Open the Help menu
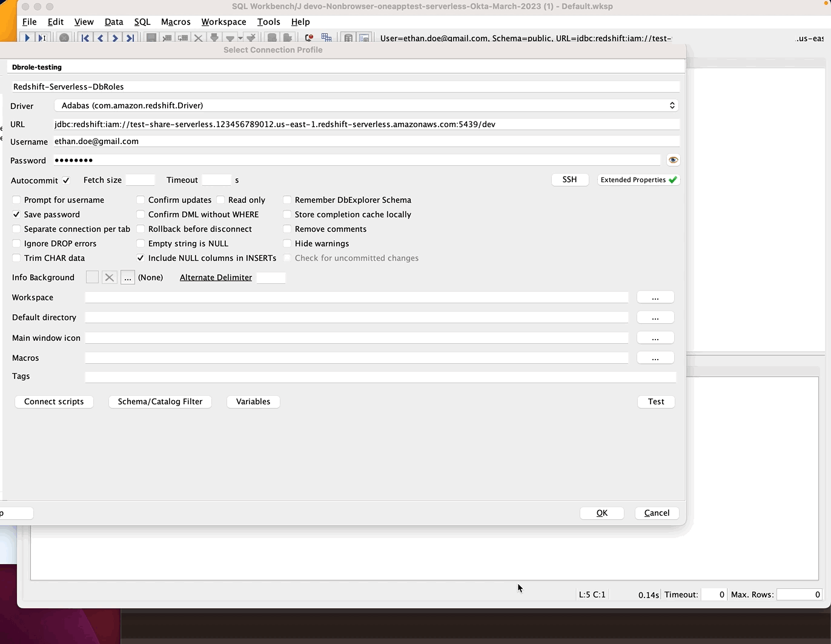831x644 pixels. [x=300, y=22]
